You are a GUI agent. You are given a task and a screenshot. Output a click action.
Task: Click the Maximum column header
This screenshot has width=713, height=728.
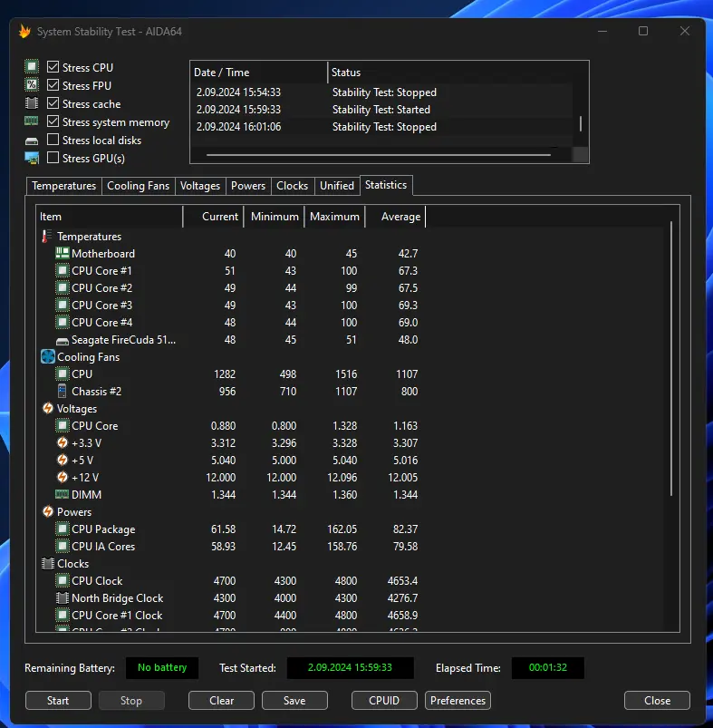coord(335,217)
